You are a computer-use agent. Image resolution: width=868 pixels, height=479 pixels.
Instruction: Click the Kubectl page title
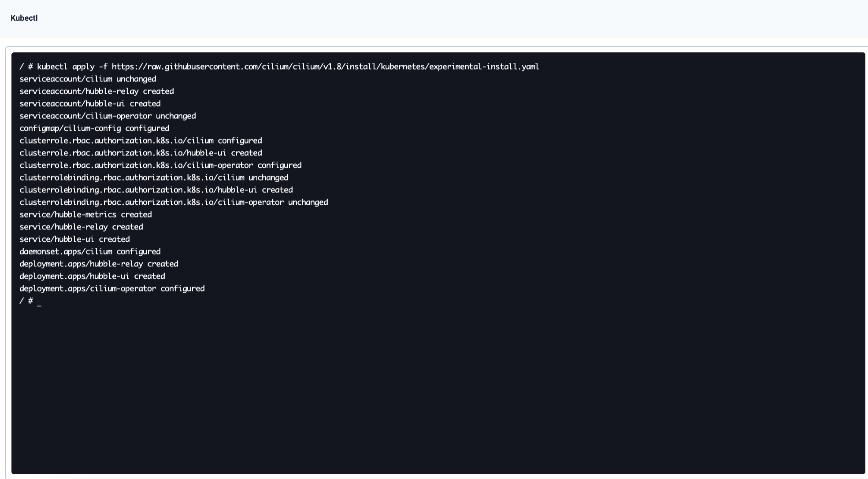click(24, 18)
